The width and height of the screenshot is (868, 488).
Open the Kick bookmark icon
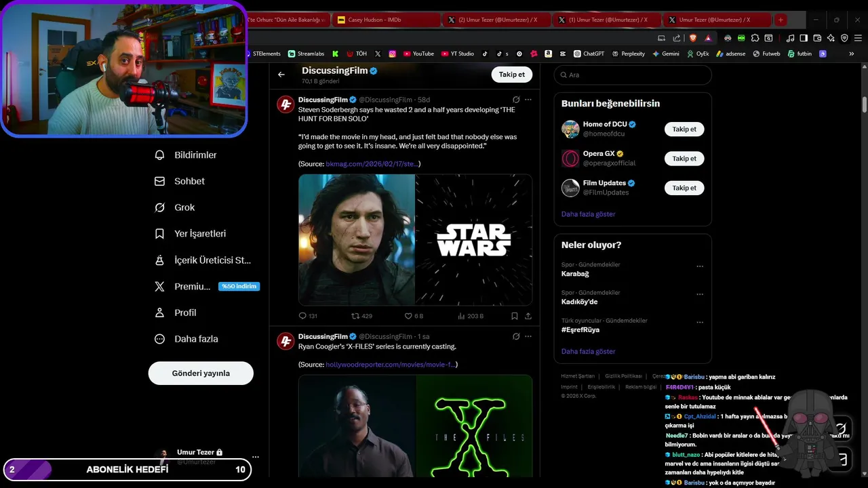pos(335,54)
